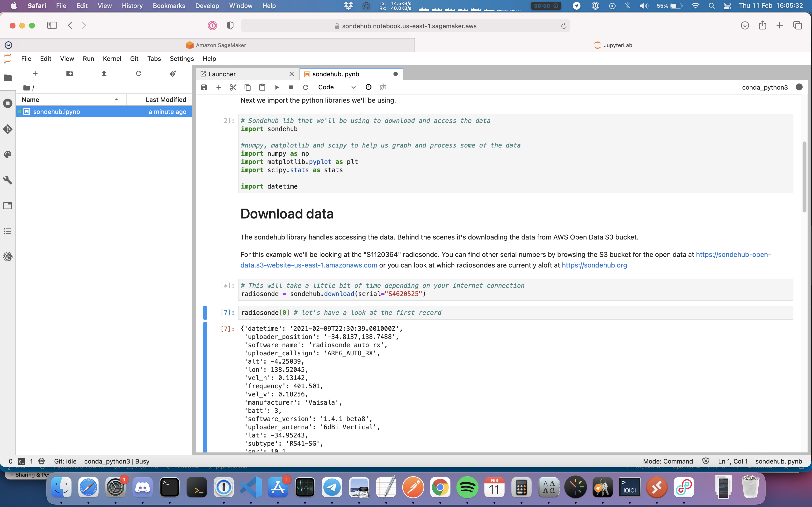Screen dimensions: 812x507
Task: Interrupt the kernel with the stop icon
Action: (x=291, y=87)
